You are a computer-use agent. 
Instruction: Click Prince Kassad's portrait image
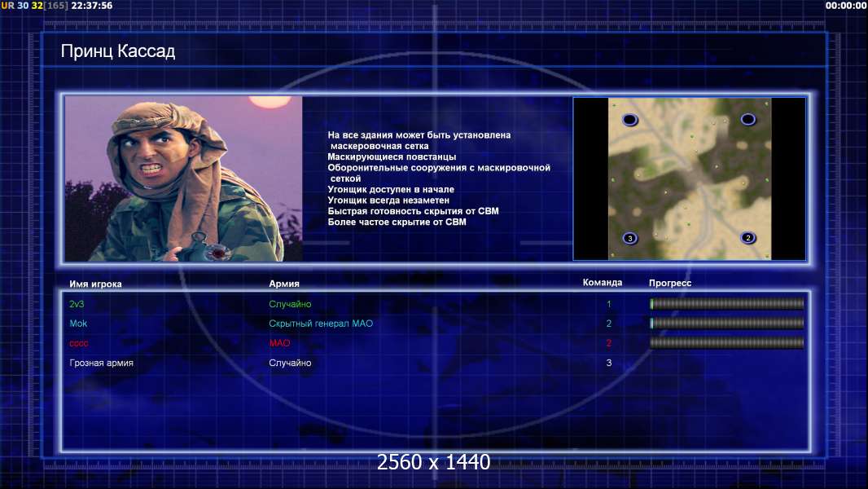click(x=184, y=178)
